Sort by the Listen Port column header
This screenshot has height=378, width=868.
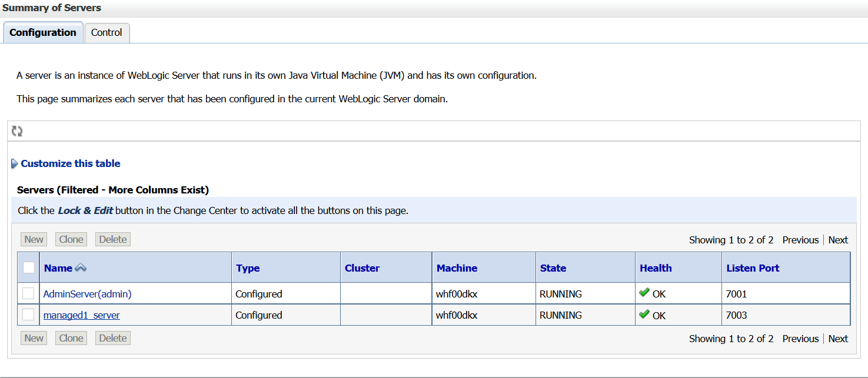pos(753,268)
